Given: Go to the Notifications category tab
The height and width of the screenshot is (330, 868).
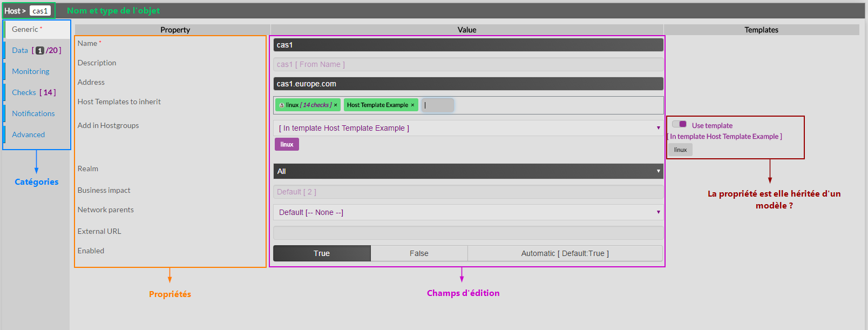Looking at the screenshot, I should tap(33, 113).
